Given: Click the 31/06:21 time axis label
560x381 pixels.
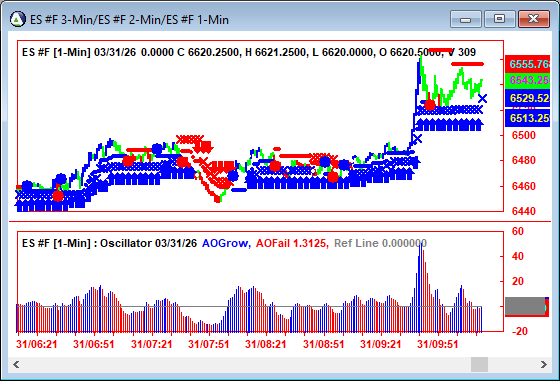Looking at the screenshot, I should pos(37,344).
